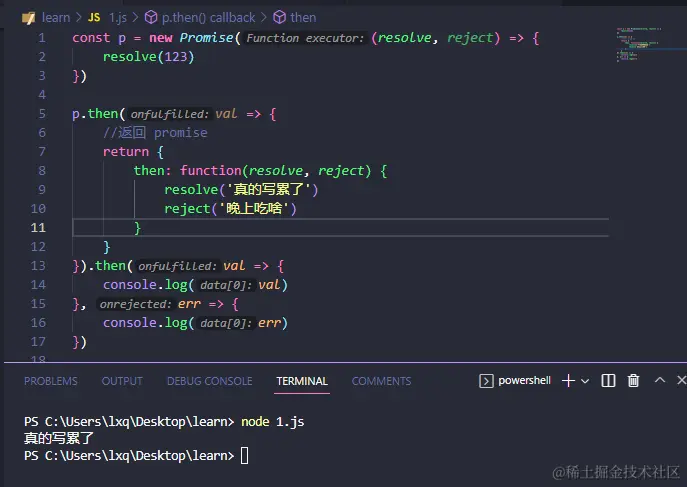Click line number 11 in the gutter

(x=38, y=228)
